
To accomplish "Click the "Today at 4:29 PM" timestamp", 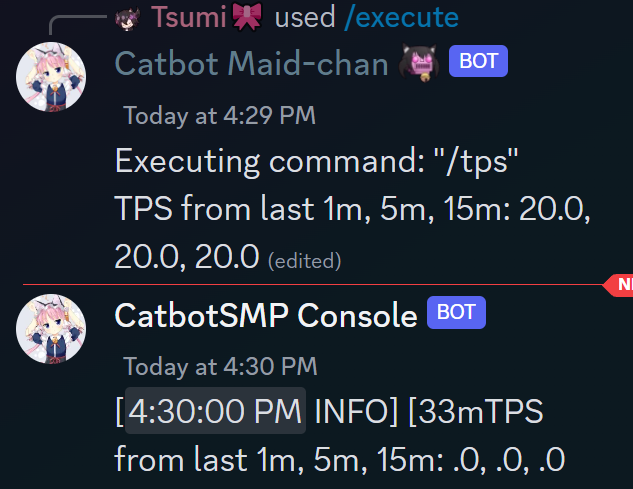I will (x=219, y=115).
